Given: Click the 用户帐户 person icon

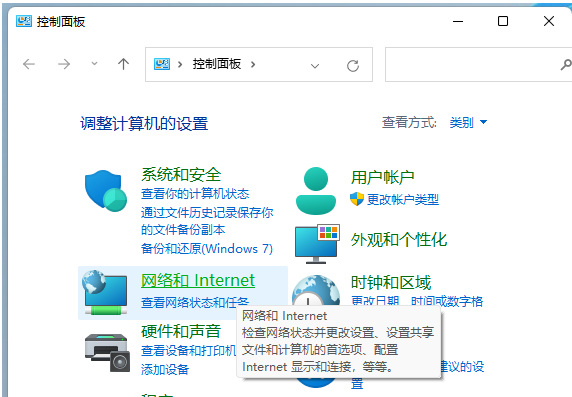Looking at the screenshot, I should [316, 191].
